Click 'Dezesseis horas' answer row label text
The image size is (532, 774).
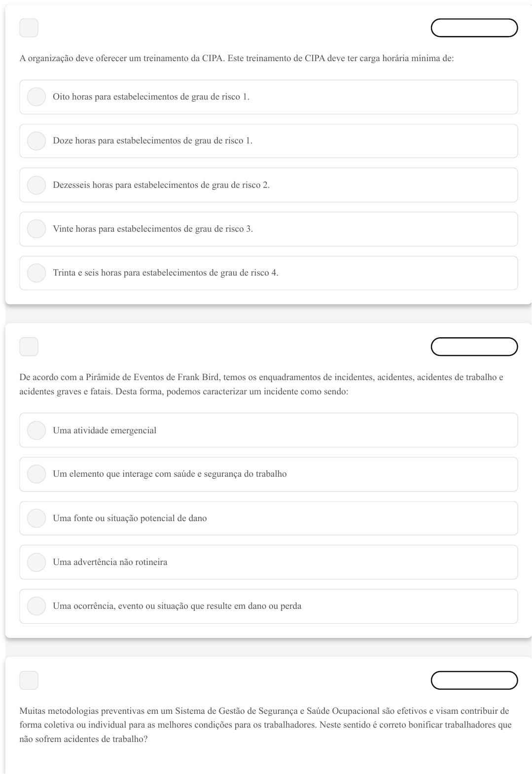coord(161,185)
